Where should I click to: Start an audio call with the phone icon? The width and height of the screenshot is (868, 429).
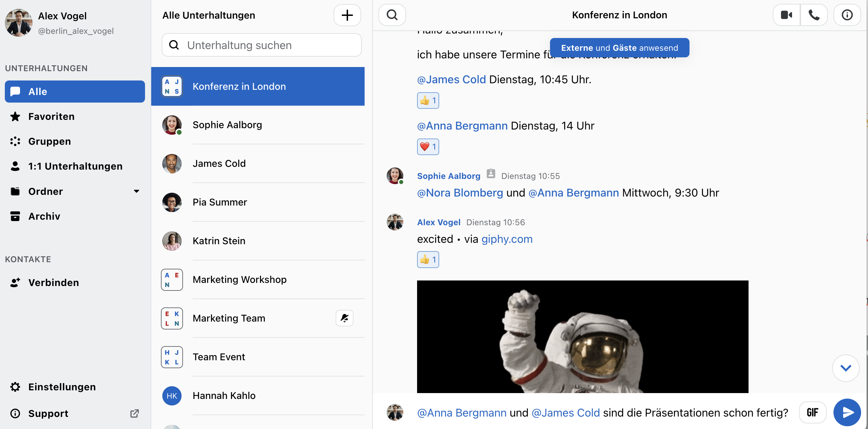coord(814,15)
